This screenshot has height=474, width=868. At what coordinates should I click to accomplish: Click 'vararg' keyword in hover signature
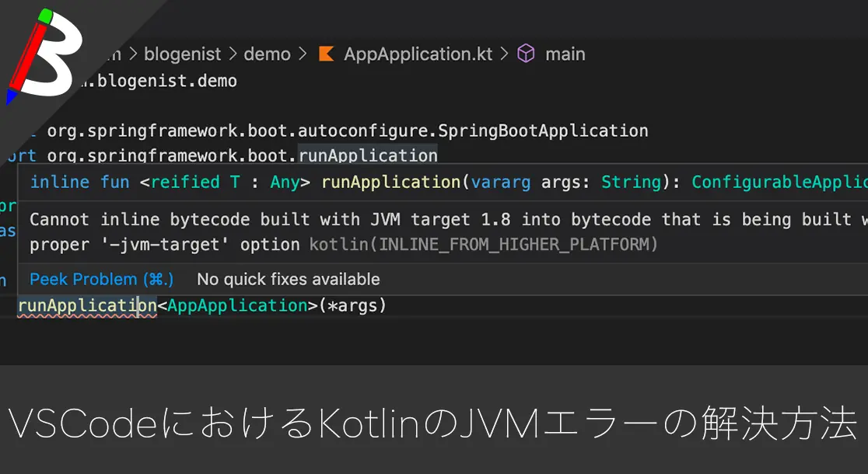pos(500,182)
